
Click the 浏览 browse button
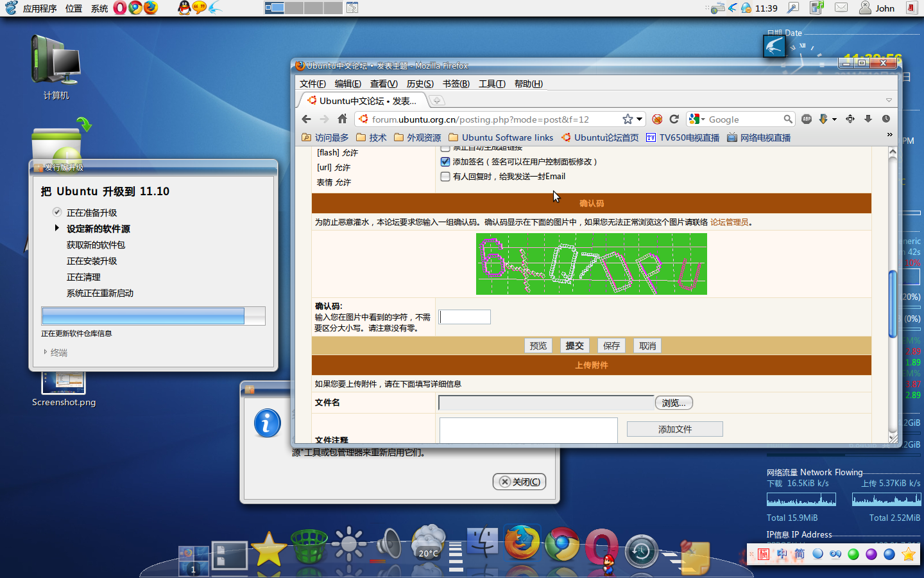pyautogui.click(x=674, y=403)
